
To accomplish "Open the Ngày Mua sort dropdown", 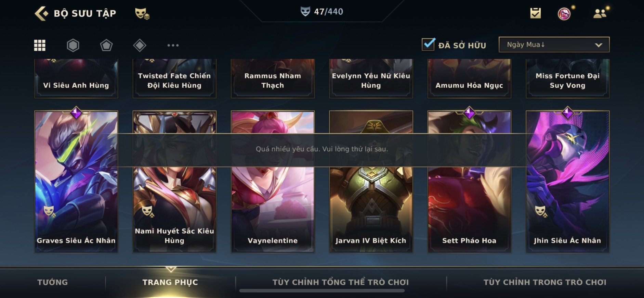I will (554, 45).
